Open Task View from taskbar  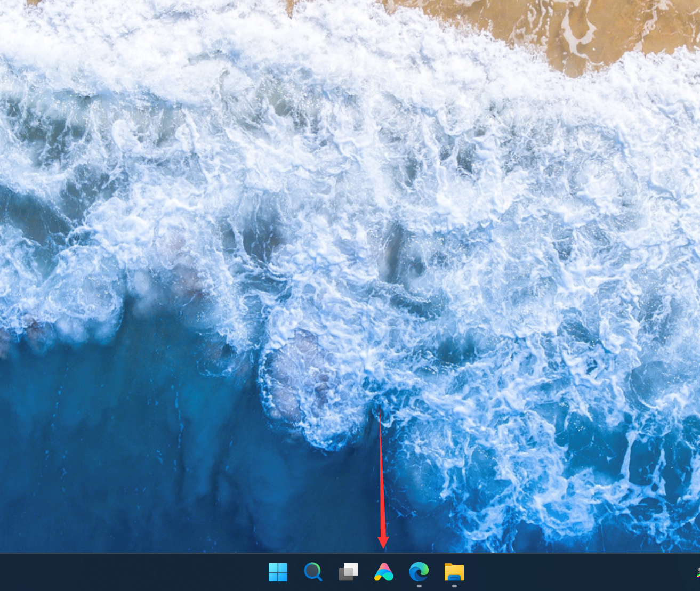point(349,572)
